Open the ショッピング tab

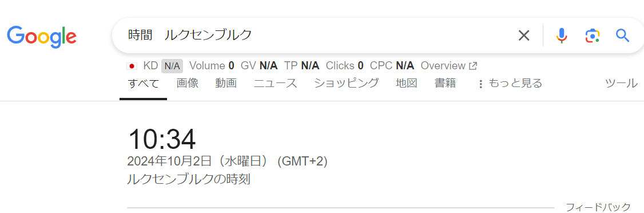[346, 84]
